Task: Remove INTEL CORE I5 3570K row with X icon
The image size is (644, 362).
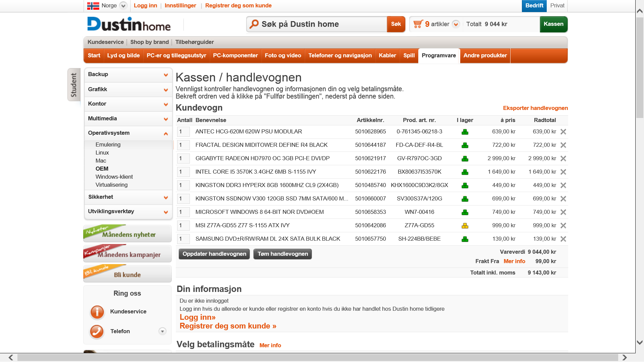Action: pos(563,172)
